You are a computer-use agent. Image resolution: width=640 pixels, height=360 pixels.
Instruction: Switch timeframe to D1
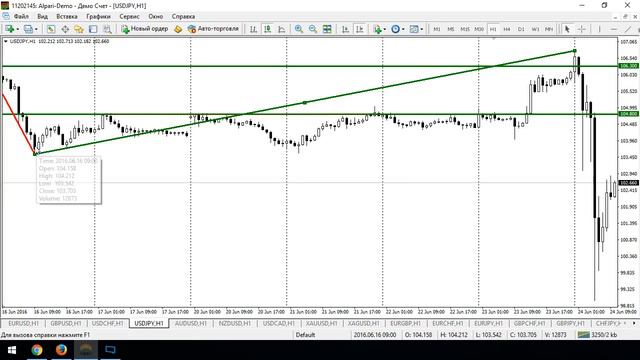(521, 29)
